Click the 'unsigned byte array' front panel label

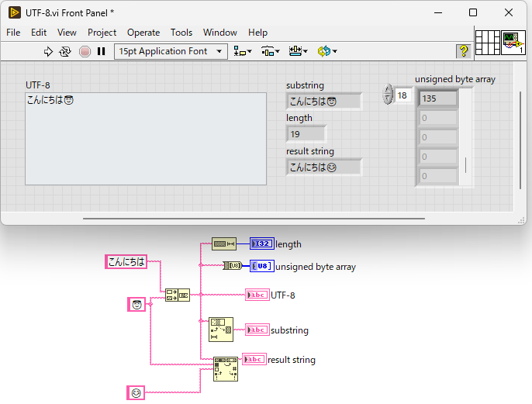tap(455, 79)
